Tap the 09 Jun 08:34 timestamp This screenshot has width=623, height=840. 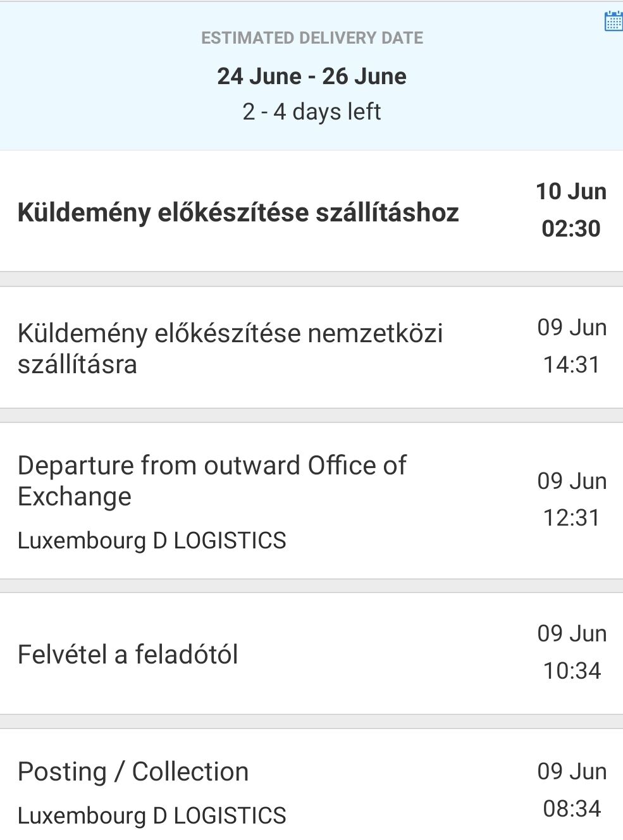572,790
